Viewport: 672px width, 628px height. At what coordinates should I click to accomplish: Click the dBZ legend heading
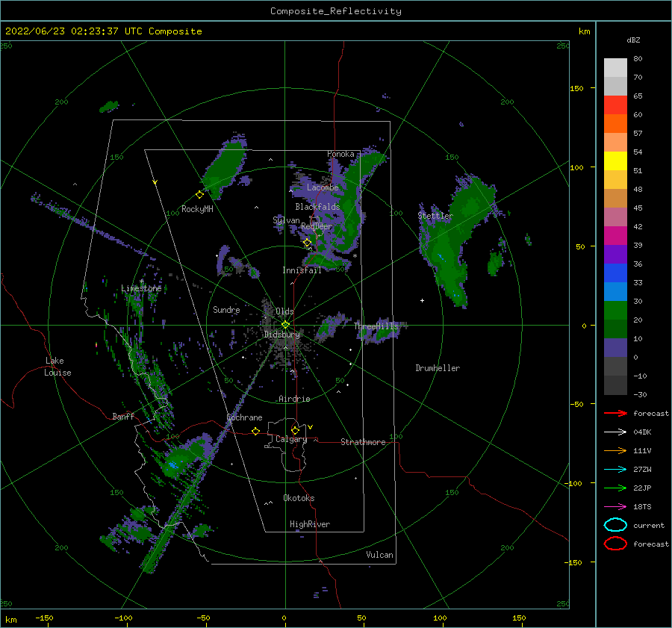tap(633, 40)
